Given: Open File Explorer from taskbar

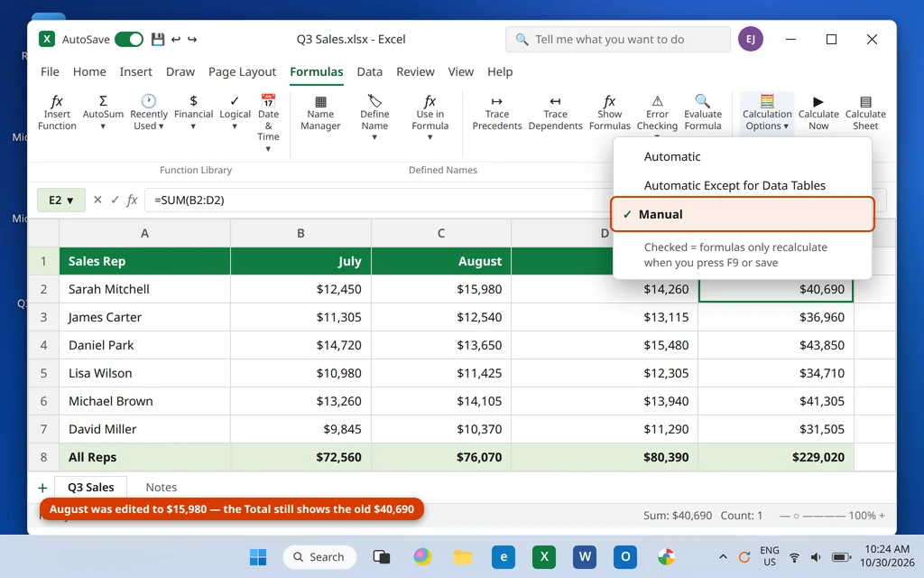Looking at the screenshot, I should click(463, 556).
